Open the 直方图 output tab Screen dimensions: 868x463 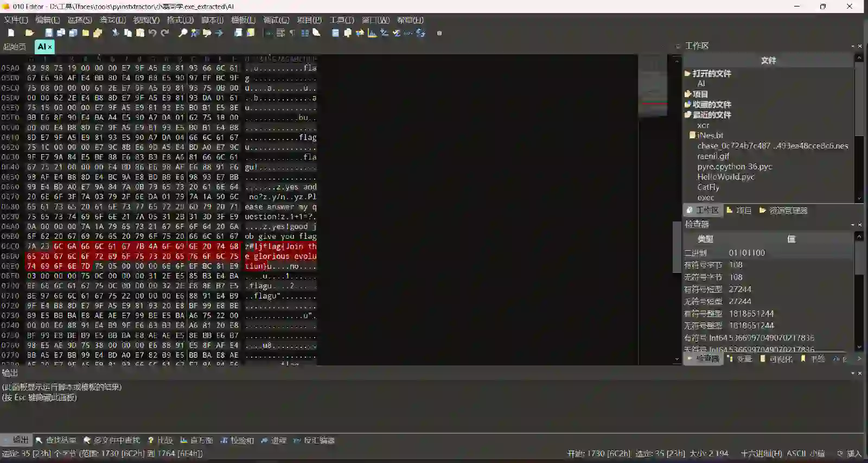click(196, 440)
